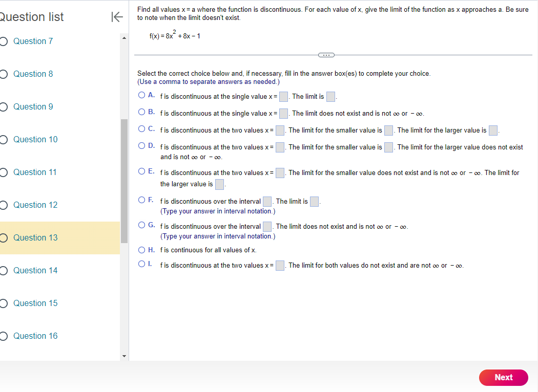This screenshot has width=538, height=392.
Task: Click the question list scroll down arrow
Action: 124,356
